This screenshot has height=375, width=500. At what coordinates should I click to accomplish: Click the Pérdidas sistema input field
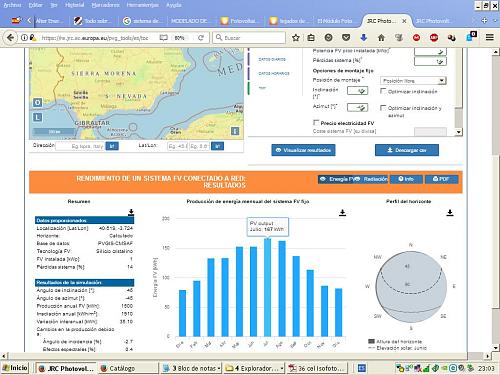click(430, 61)
